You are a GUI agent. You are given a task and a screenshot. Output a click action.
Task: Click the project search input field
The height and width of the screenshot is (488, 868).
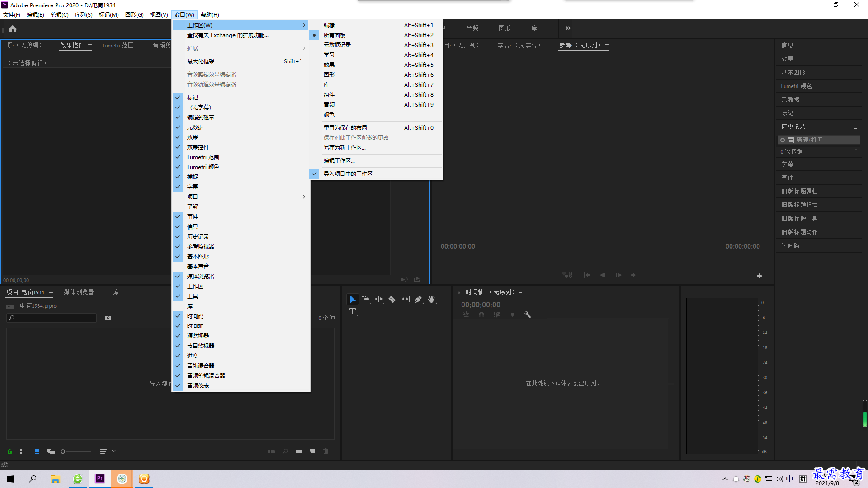coord(52,318)
